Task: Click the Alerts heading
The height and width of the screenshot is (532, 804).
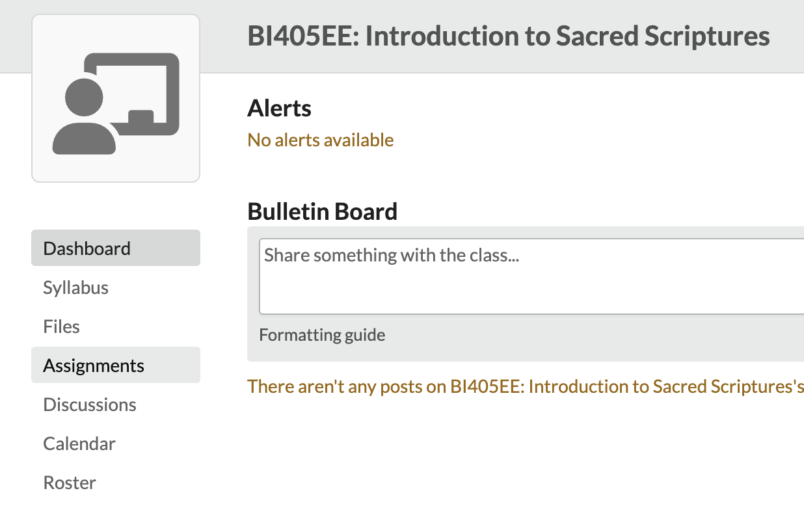Action: [x=279, y=108]
